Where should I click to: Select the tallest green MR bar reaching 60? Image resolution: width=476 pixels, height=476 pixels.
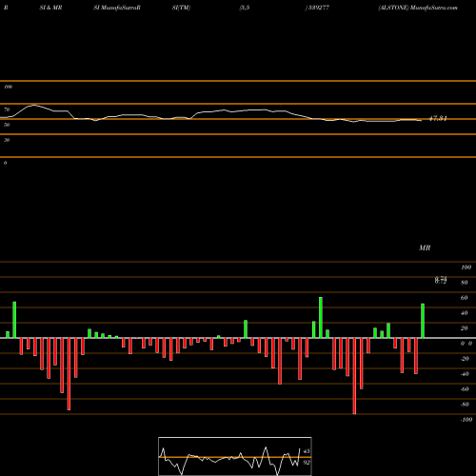click(x=321, y=317)
